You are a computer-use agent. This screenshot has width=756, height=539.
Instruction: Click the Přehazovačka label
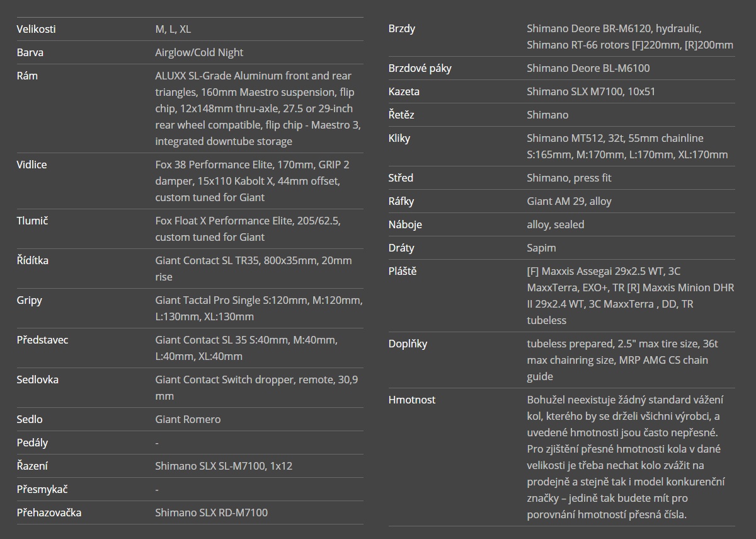[x=49, y=513]
